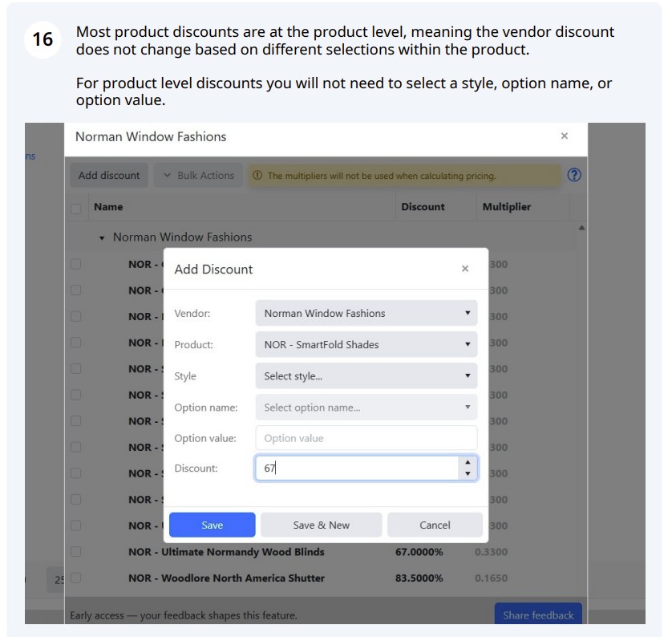Click into the Option value field
Viewport: 672px width, 637px height.
[x=366, y=438]
